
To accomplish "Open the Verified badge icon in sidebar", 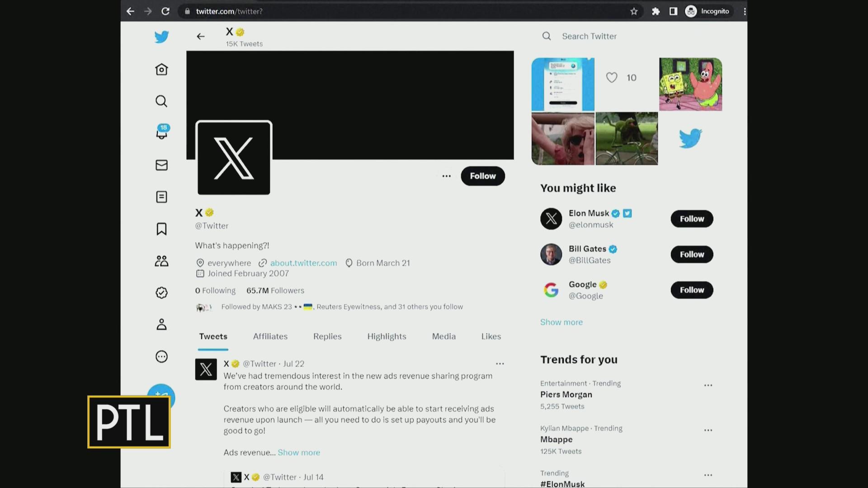I will pyautogui.click(x=161, y=293).
